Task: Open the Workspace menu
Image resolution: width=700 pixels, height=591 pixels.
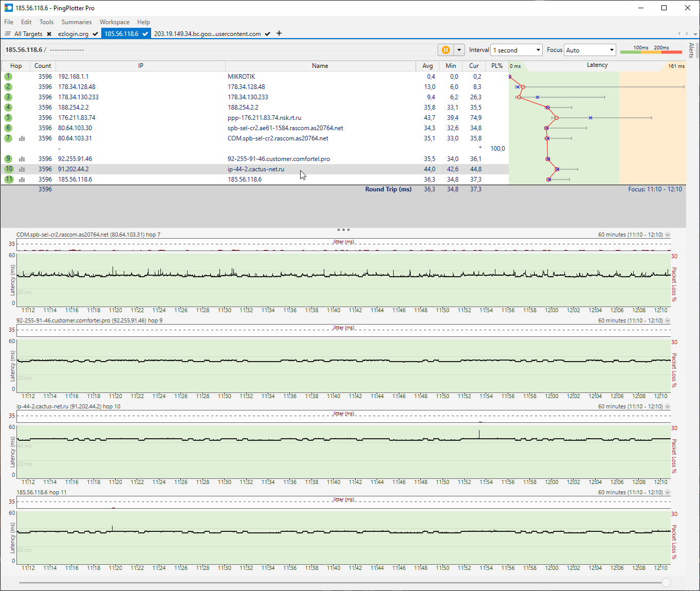Action: [x=115, y=22]
